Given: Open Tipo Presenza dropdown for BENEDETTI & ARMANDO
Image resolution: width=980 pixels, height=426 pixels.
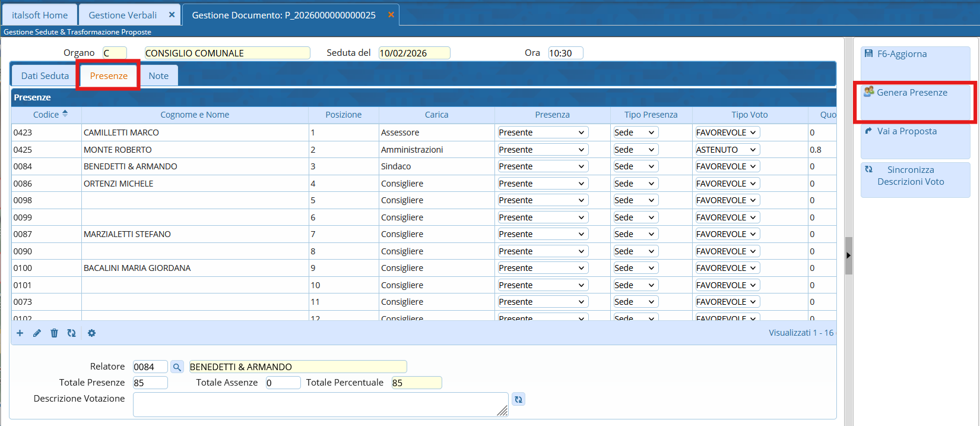Looking at the screenshot, I should [x=635, y=166].
